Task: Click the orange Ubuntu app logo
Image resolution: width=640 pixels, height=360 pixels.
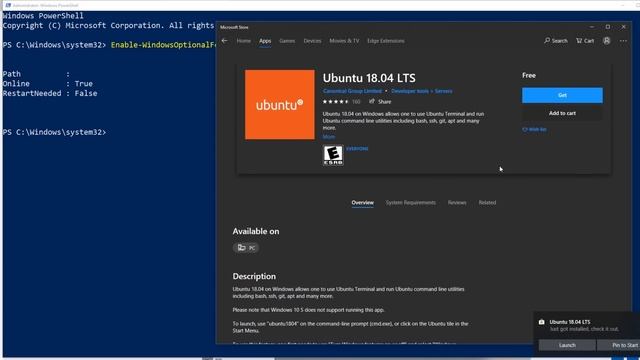Action: click(x=280, y=104)
